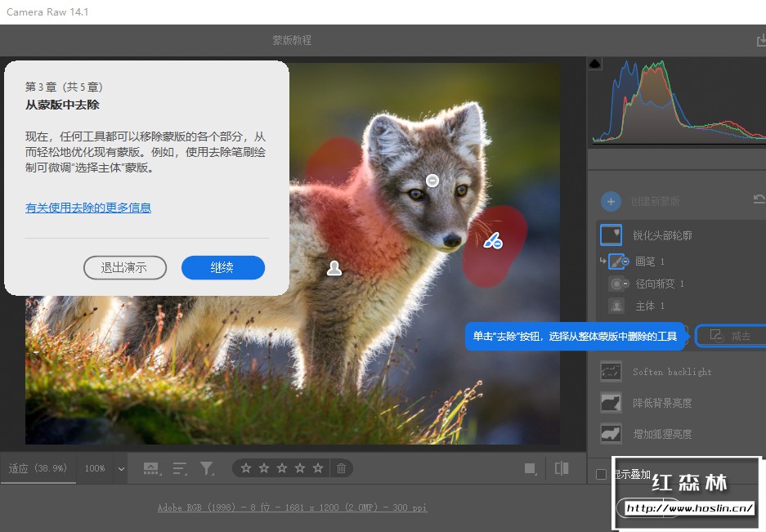Image resolution: width=766 pixels, height=532 pixels.
Task: Click the create new mask plus button
Action: click(x=611, y=201)
